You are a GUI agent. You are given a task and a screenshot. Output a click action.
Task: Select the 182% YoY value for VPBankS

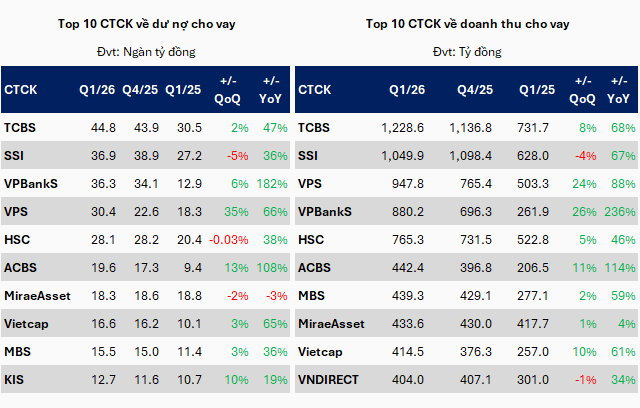tap(272, 183)
